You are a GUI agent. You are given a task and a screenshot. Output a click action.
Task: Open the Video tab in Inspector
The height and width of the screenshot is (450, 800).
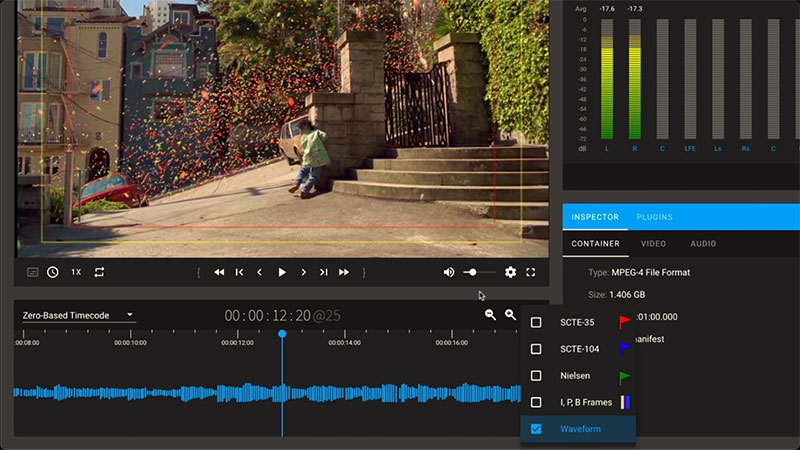tap(653, 243)
